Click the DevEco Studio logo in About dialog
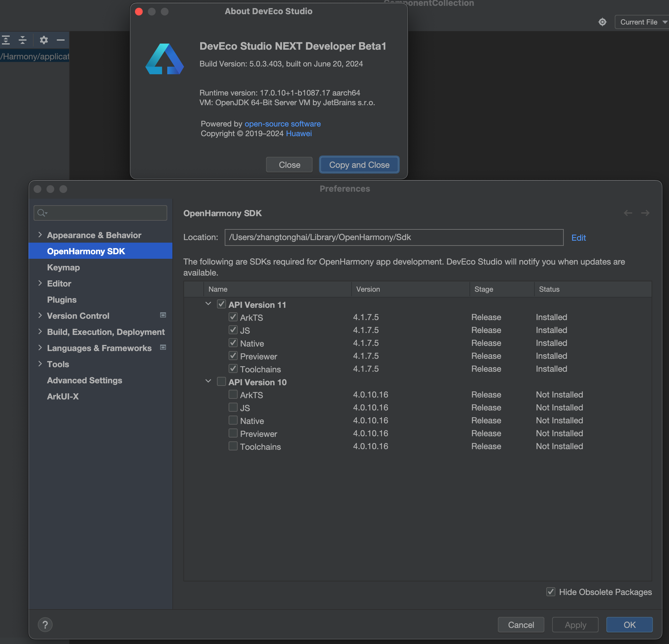This screenshot has width=669, height=644. 165,59
